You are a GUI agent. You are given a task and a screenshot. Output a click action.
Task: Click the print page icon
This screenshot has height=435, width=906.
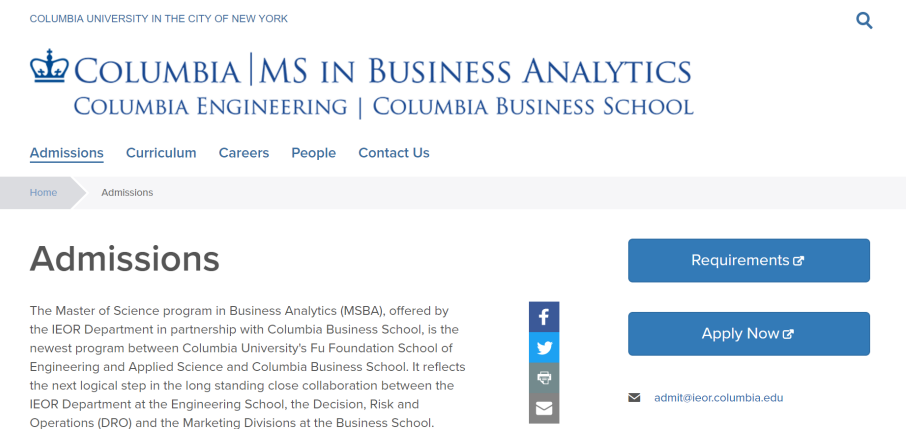[x=544, y=378]
